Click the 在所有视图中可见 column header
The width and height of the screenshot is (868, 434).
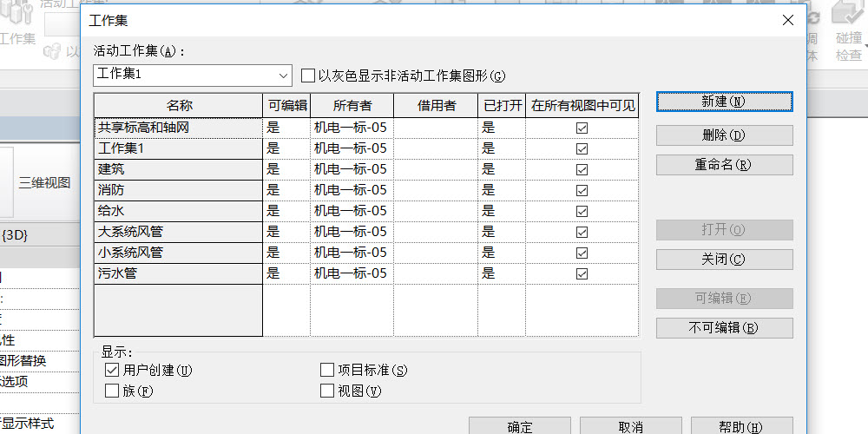(582, 106)
